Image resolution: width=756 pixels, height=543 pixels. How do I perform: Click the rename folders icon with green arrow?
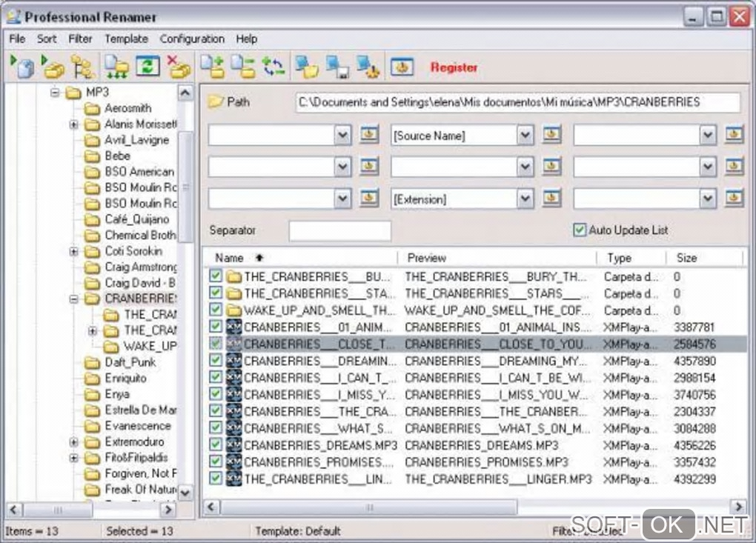point(53,67)
